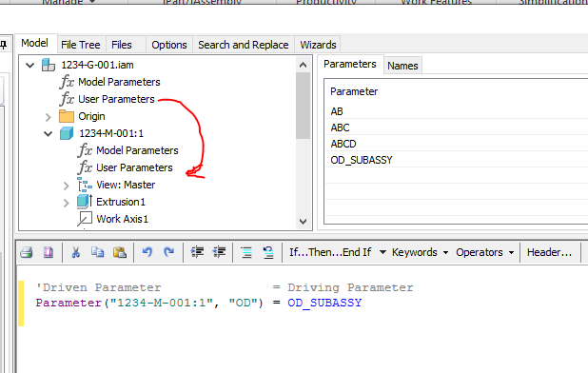Viewport: 588px width, 373px height.
Task: Click the Header... button
Action: [549, 252]
